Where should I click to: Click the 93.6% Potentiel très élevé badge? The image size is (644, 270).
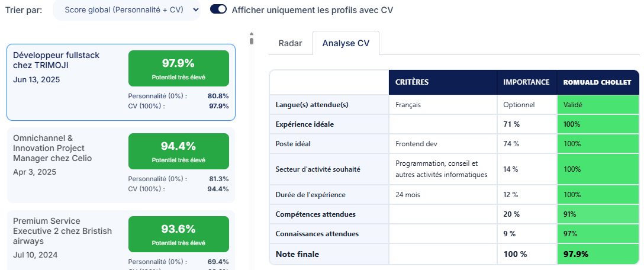(x=179, y=234)
